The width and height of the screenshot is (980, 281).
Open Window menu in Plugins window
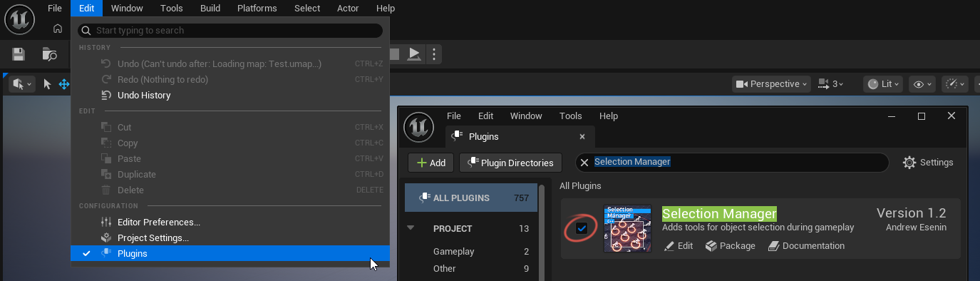[x=526, y=116]
